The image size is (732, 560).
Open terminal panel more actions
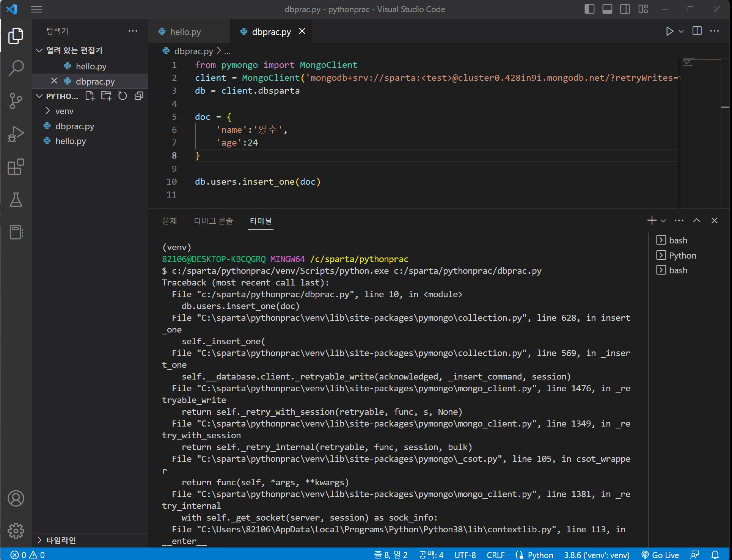point(679,220)
